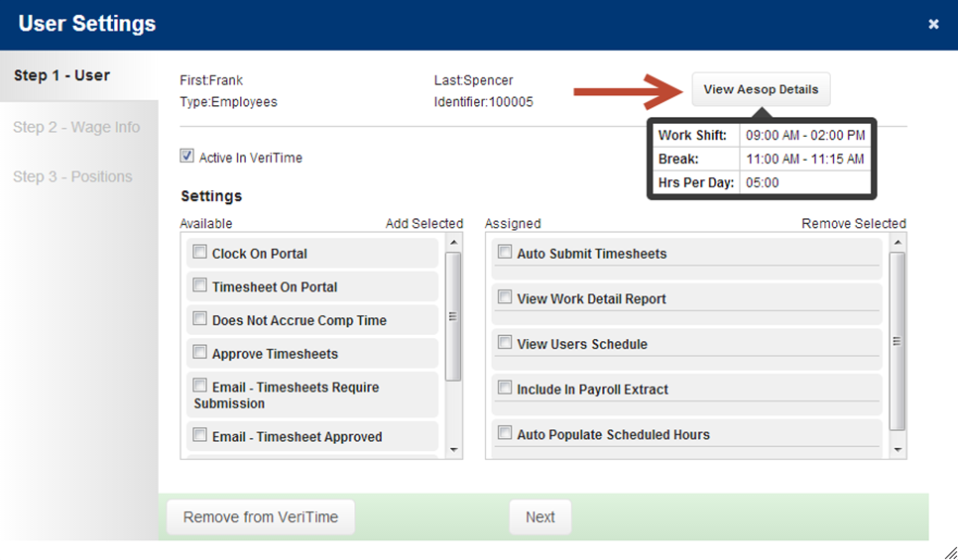Check Include In Payroll Extract option
This screenshot has height=560, width=958.
click(505, 388)
